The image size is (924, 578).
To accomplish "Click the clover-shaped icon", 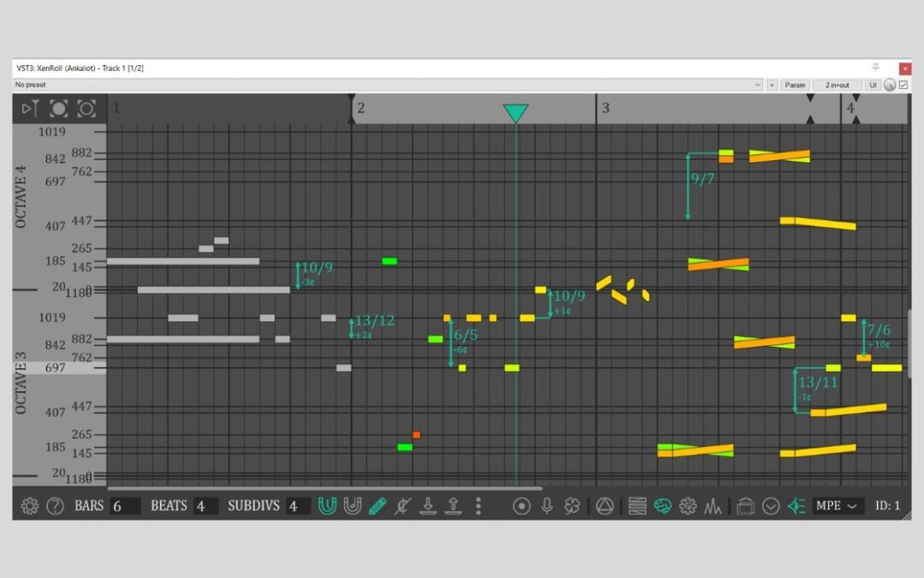I will (x=572, y=506).
